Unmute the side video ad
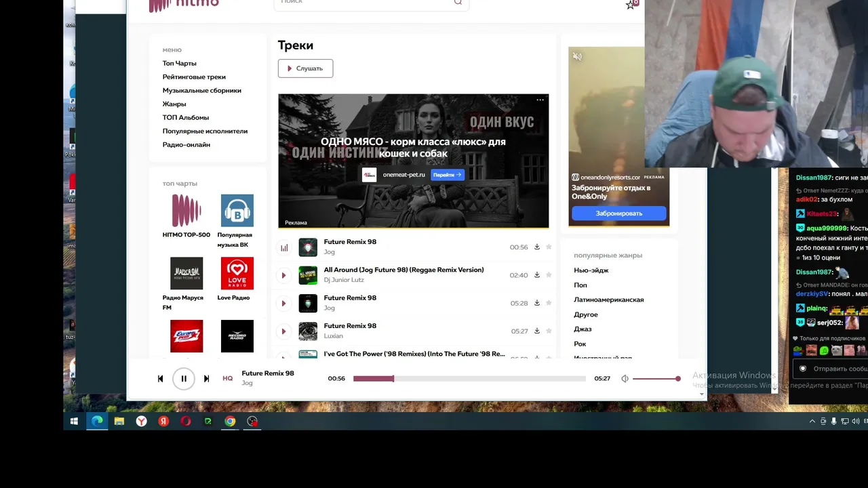The width and height of the screenshot is (868, 488). pos(577,56)
